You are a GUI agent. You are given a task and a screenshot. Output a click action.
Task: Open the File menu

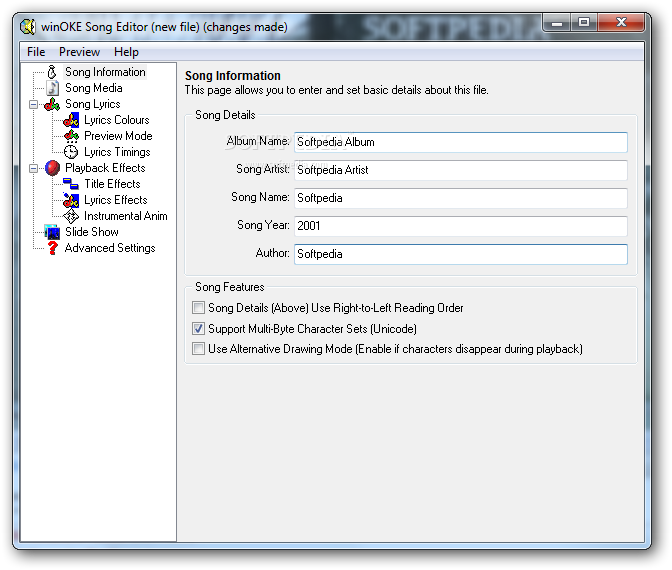(x=36, y=52)
